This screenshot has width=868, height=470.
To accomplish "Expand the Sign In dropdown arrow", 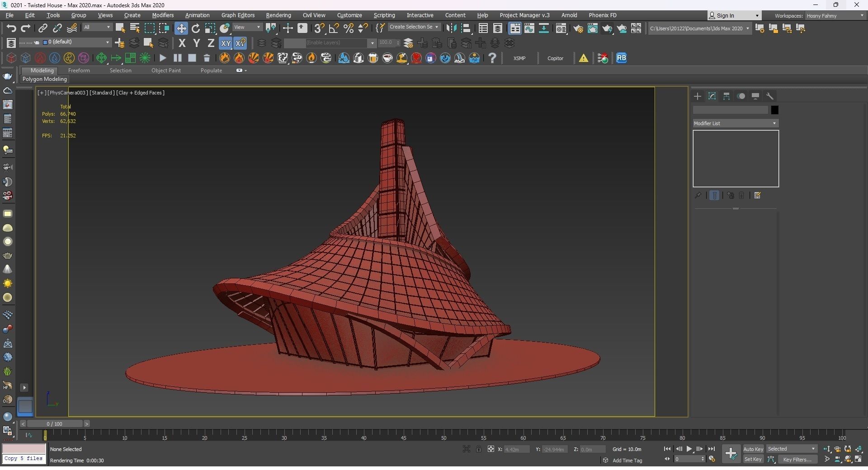I will (757, 16).
